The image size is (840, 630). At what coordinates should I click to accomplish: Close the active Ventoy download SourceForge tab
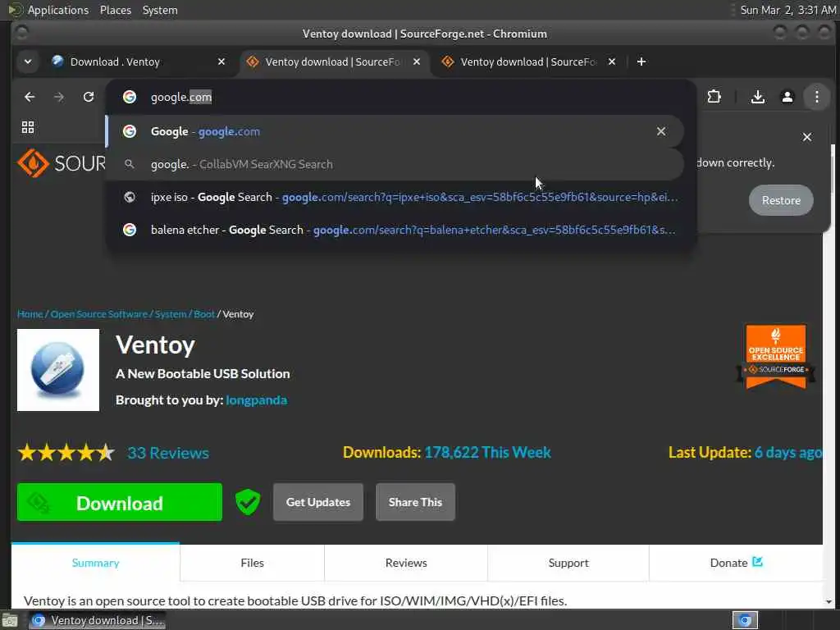coord(417,62)
